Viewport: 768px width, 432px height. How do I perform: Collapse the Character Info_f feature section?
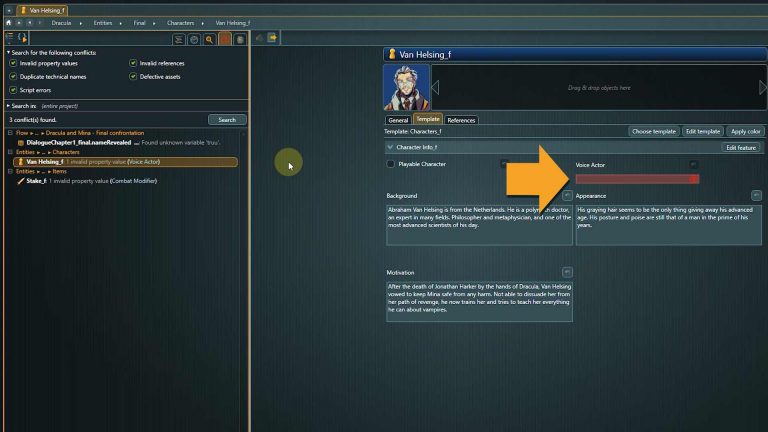[x=390, y=147]
